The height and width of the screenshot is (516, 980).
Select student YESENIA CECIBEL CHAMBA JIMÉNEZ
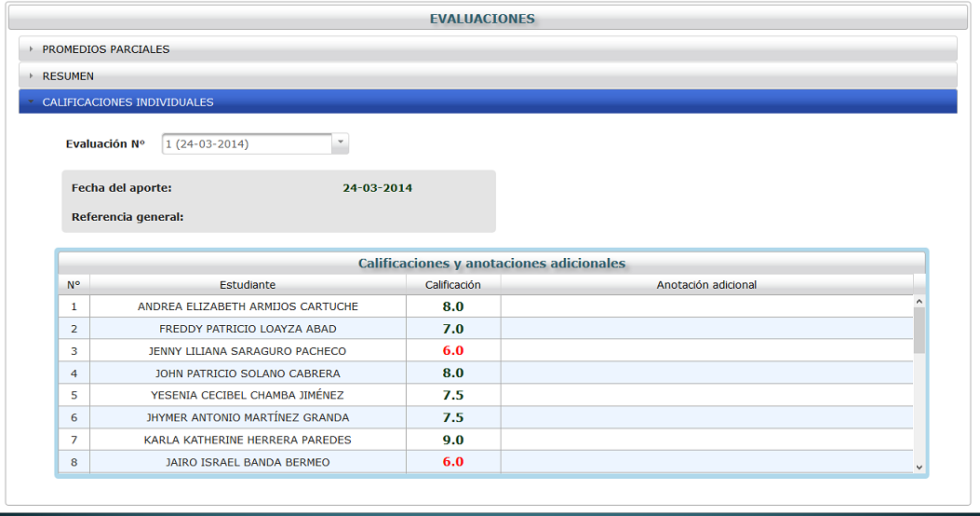tap(248, 395)
